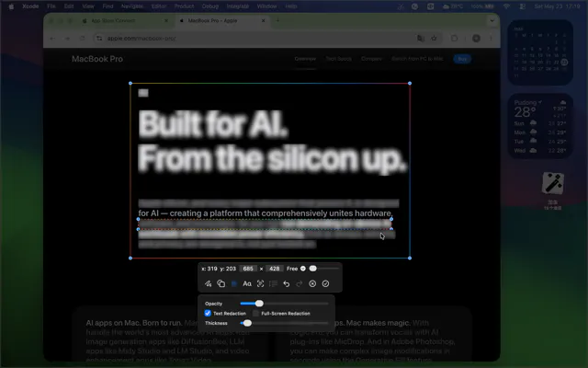Cancel the screenshot with the circled X
Screen dimensions: 588x368
point(312,284)
